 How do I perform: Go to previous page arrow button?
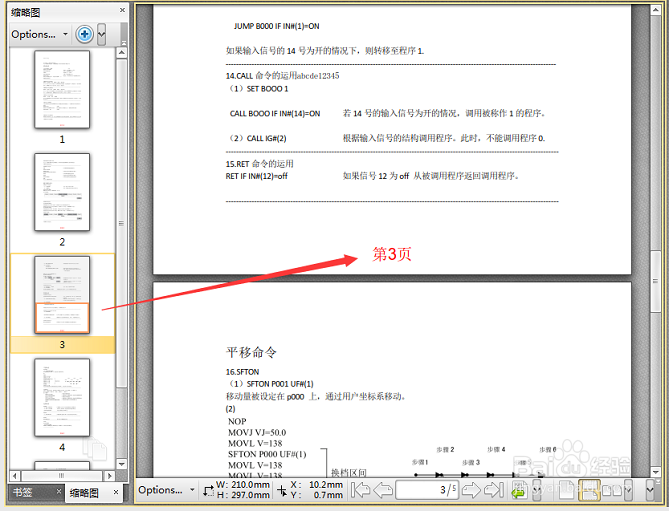click(383, 490)
